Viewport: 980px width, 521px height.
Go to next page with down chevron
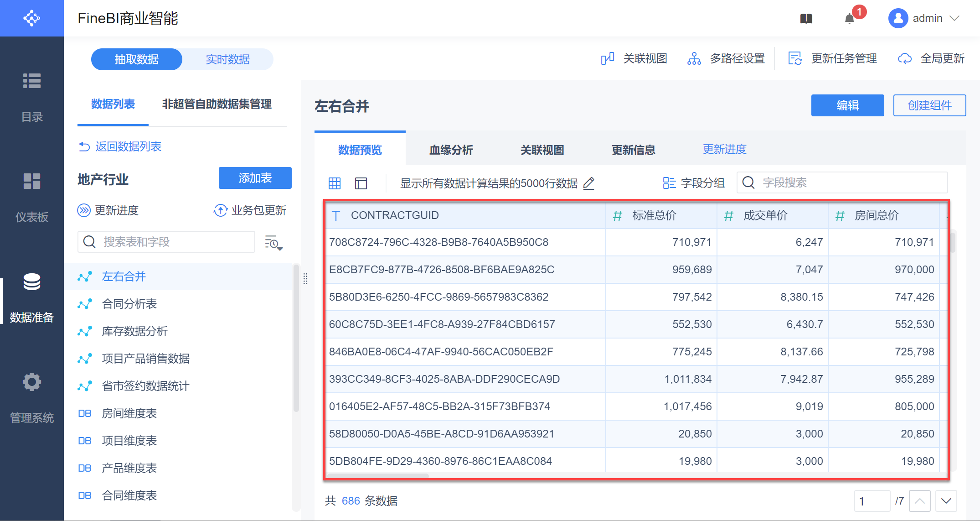(x=946, y=501)
